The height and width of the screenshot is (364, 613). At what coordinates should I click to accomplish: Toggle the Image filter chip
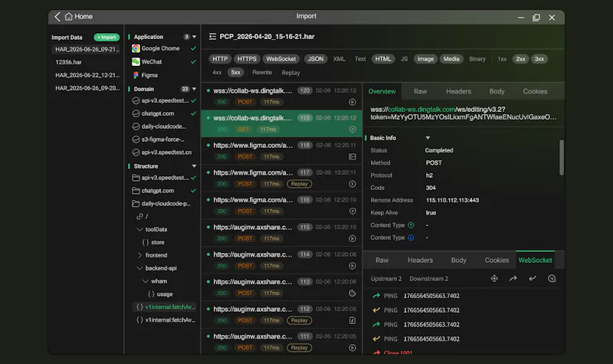pos(425,59)
